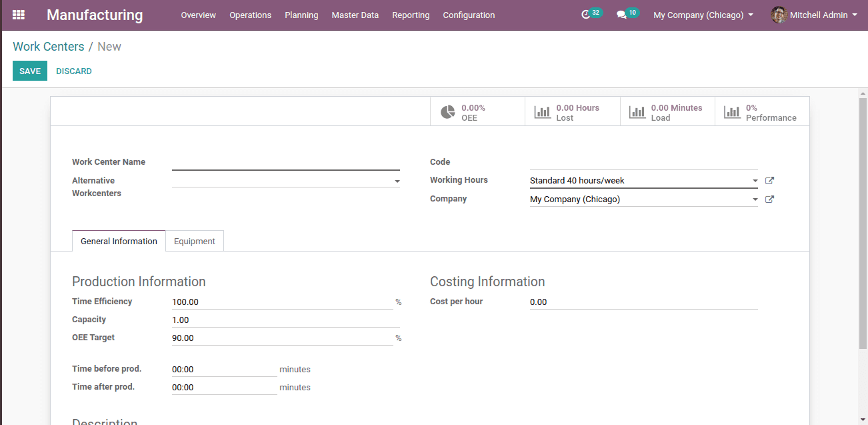Image resolution: width=868 pixels, height=425 pixels.
Task: Open the Configuration menu
Action: tap(469, 15)
